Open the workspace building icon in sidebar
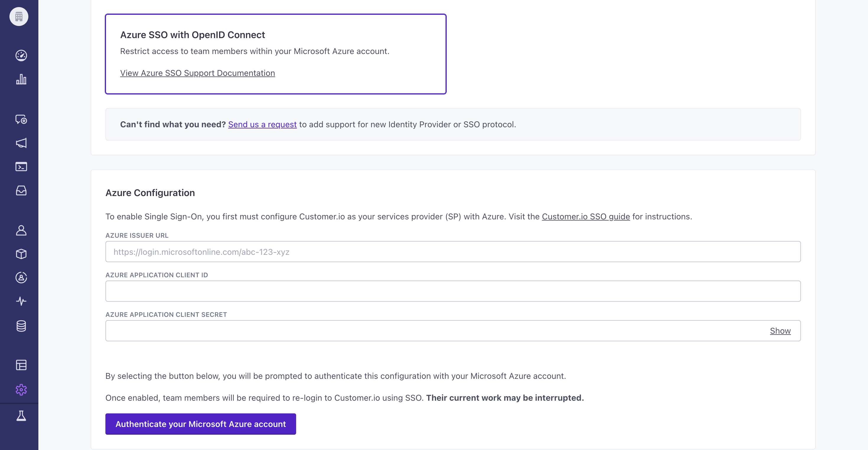Screen dimensions: 868x450 click(19, 17)
